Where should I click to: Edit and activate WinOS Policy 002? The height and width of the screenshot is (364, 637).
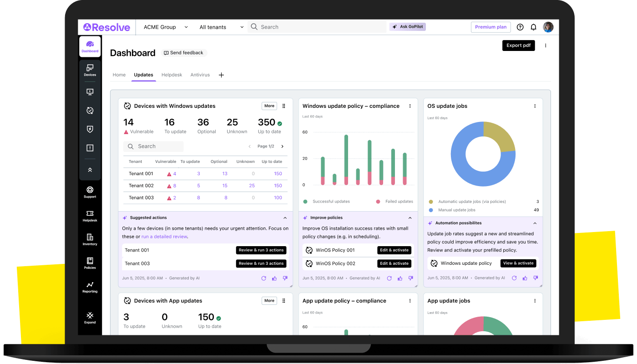(394, 263)
